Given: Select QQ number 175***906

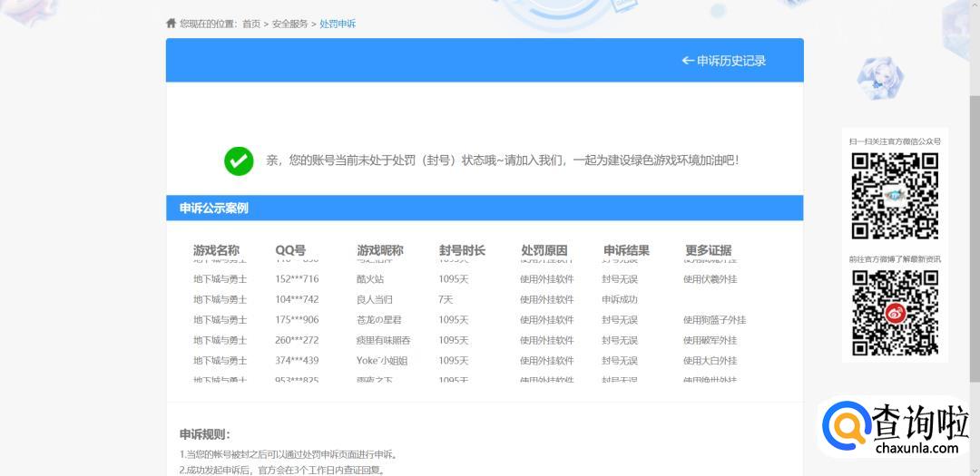Looking at the screenshot, I should coord(297,320).
